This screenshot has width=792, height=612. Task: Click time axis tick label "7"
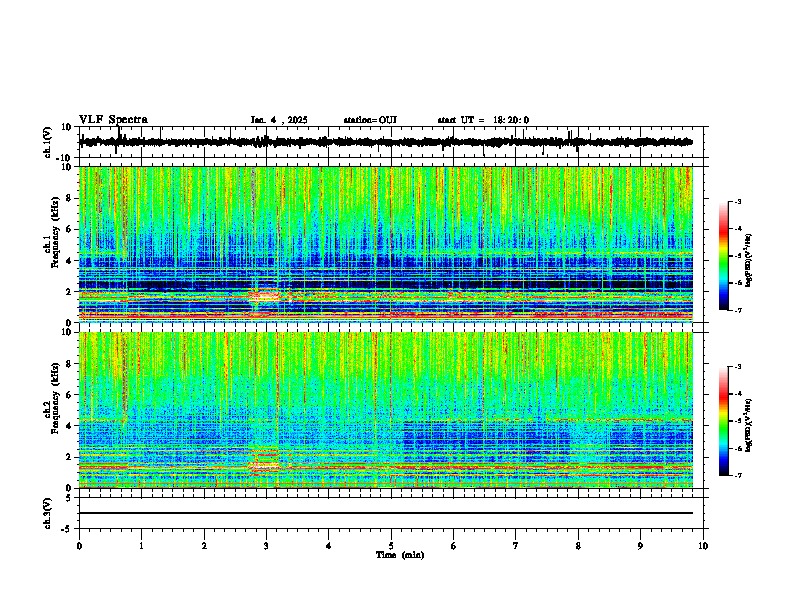coord(516,546)
